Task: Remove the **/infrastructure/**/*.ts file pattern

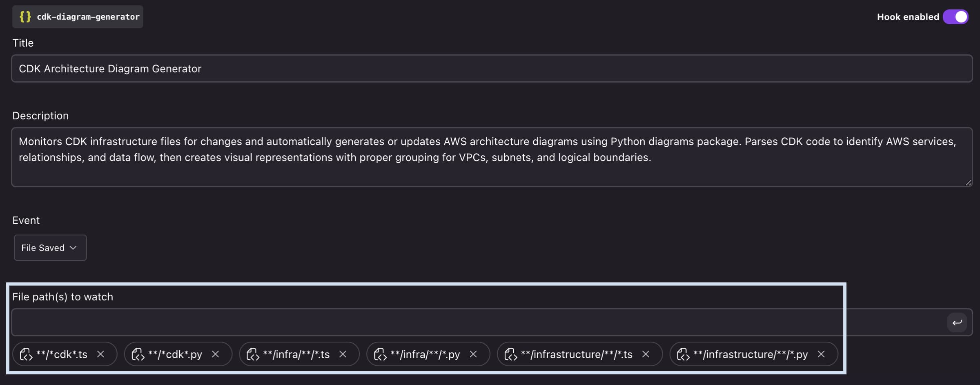Action: click(646, 354)
